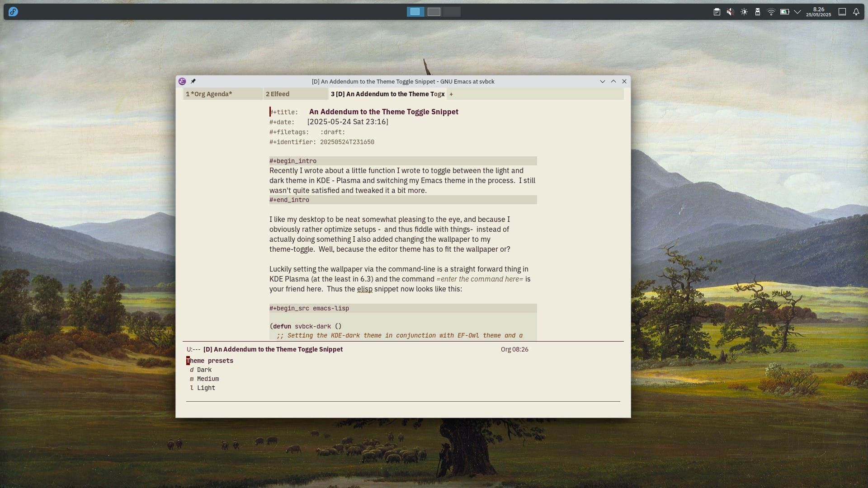Open the clock and date calendar
Image resolution: width=868 pixels, height=488 pixels.
pyautogui.click(x=818, y=12)
